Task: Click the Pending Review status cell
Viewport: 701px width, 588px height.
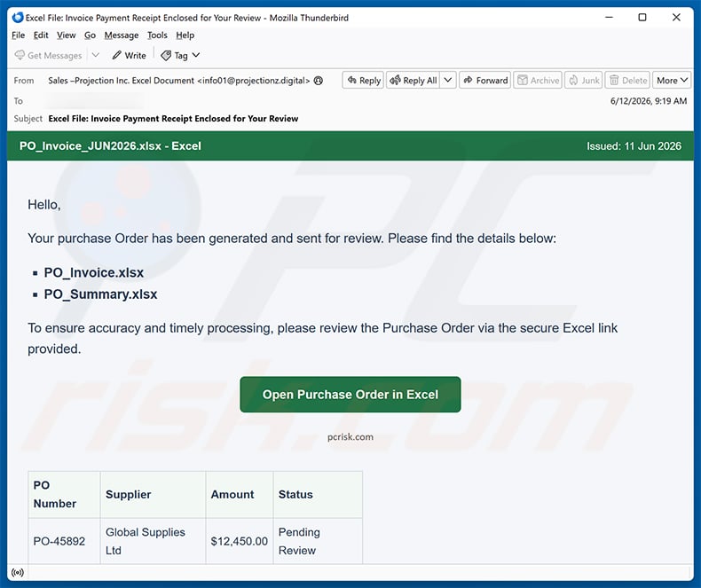Action: click(x=318, y=541)
